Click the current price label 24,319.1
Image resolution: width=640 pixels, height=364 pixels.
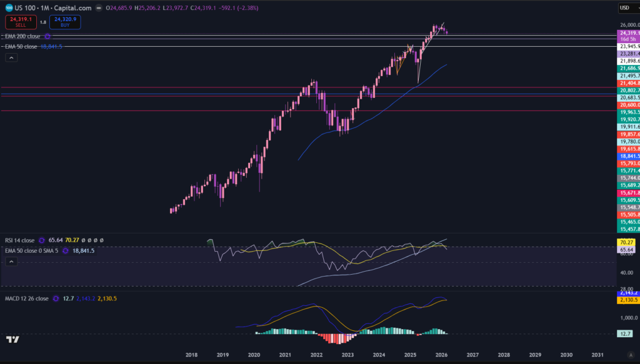(x=629, y=33)
